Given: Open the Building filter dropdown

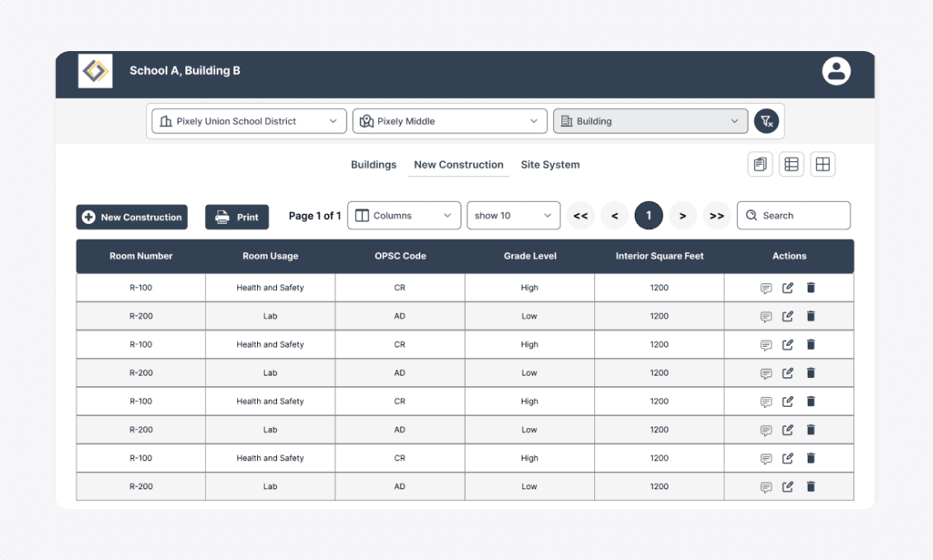Looking at the screenshot, I should [x=650, y=121].
